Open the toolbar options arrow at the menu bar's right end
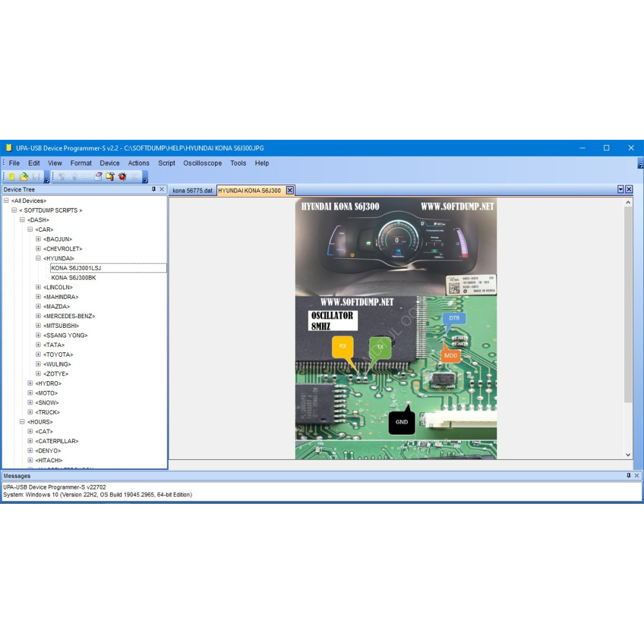 pyautogui.click(x=640, y=164)
